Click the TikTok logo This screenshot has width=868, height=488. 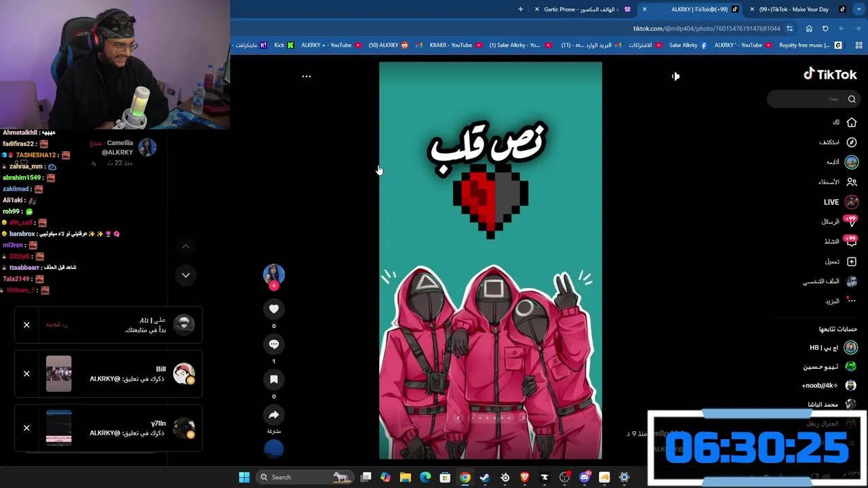[830, 75]
